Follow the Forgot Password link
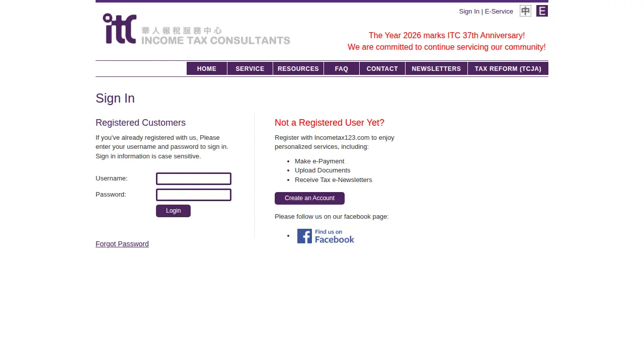Screen dimensions: 644x362 point(122,244)
